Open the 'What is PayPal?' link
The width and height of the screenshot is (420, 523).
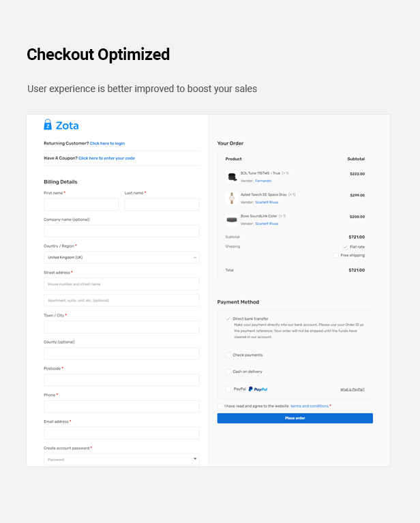[x=352, y=389]
